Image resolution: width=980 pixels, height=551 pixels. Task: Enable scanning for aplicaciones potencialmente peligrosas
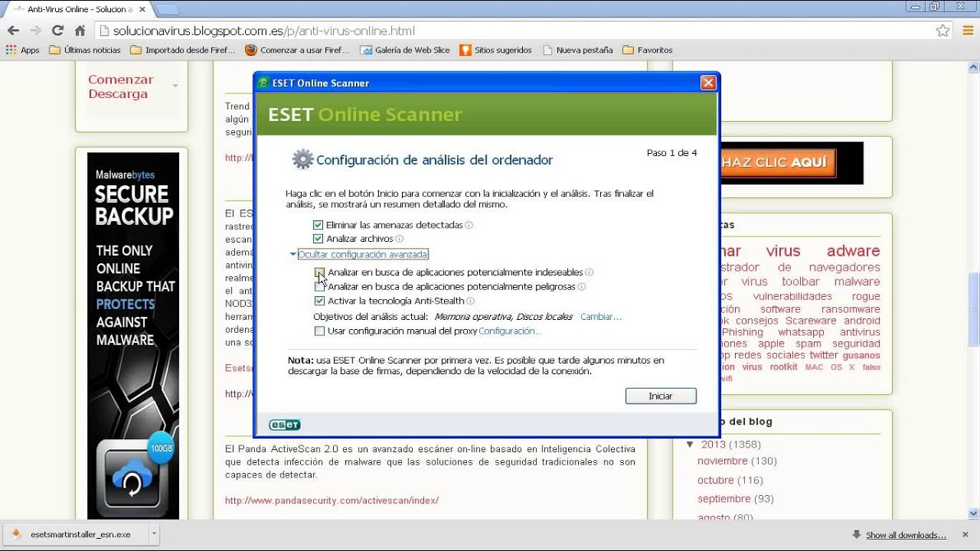tap(319, 287)
